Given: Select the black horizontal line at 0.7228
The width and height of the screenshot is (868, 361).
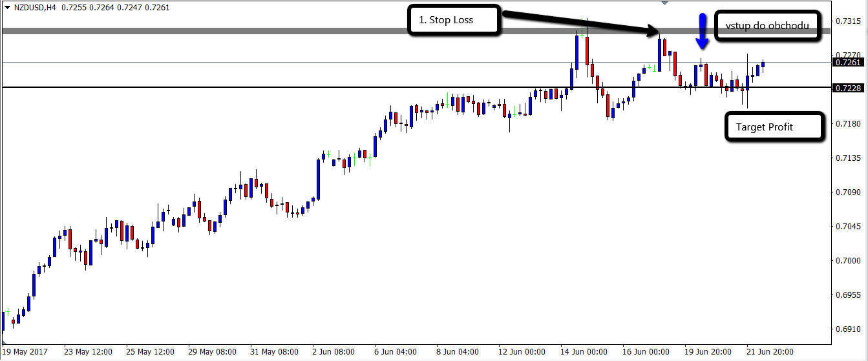Looking at the screenshot, I should pos(416,87).
